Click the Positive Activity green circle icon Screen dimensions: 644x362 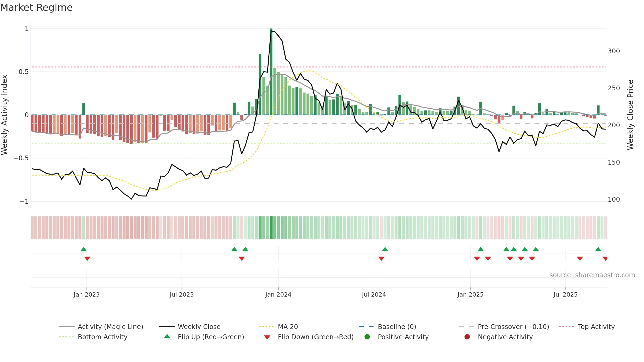367,337
